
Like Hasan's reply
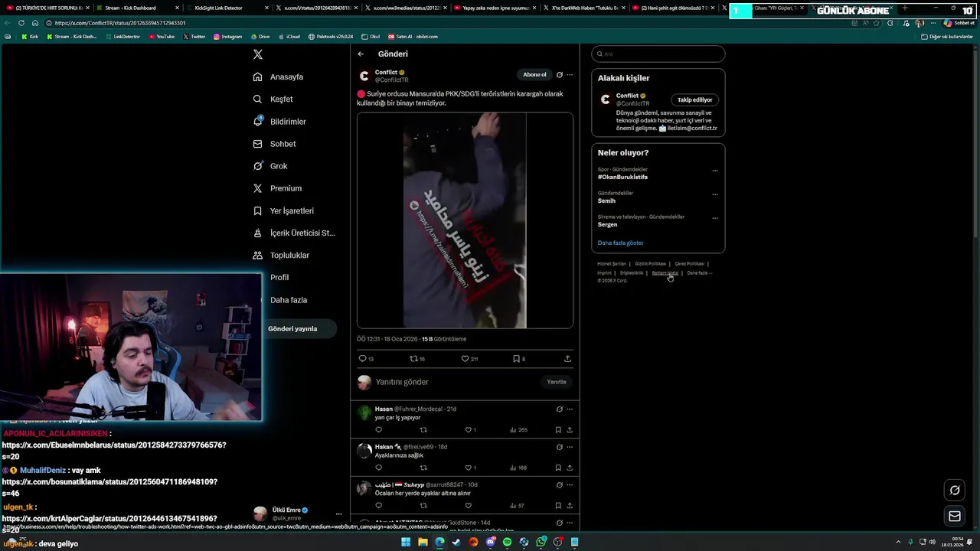(x=469, y=430)
